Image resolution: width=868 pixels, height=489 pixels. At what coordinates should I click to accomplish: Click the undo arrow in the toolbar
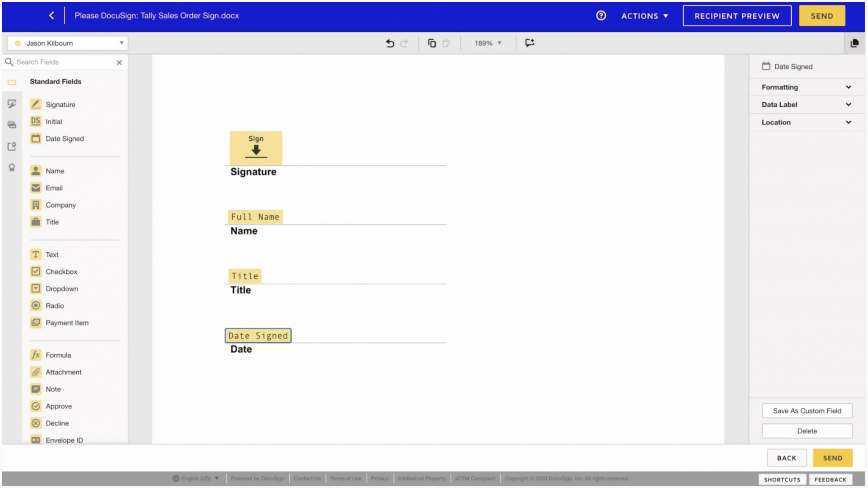coord(390,43)
